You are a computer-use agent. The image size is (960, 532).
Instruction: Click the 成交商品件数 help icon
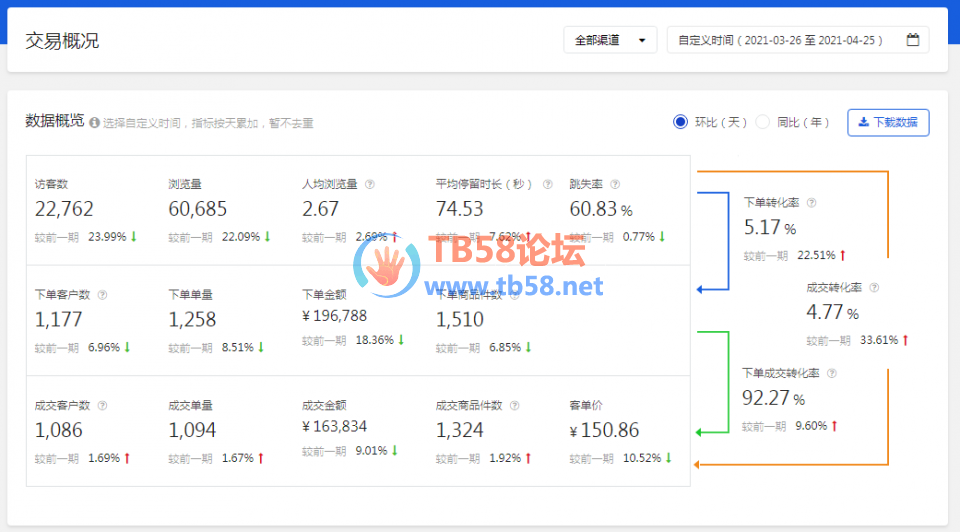tap(514, 406)
